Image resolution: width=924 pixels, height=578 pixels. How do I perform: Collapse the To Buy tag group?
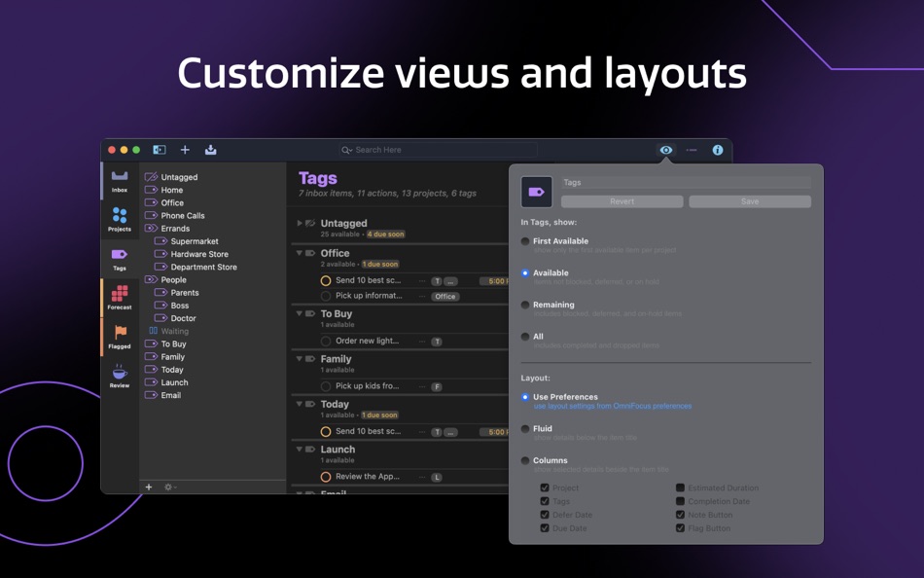[x=300, y=314]
